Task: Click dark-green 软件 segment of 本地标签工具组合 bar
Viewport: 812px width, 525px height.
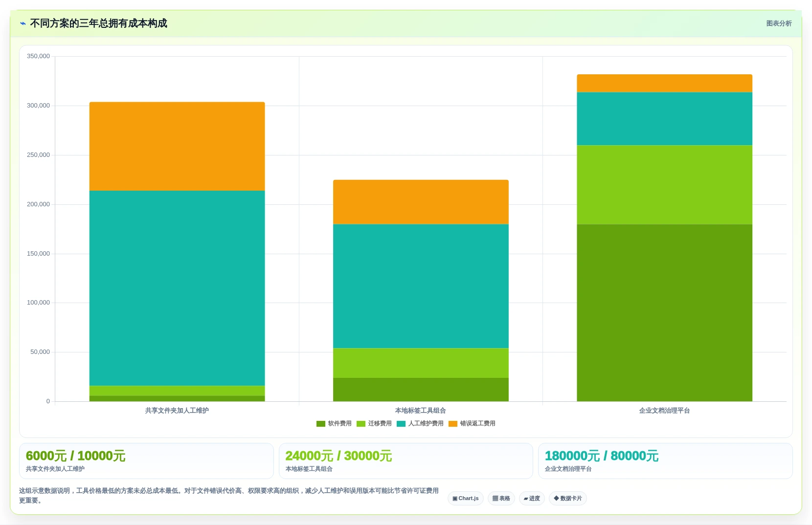Action: (x=421, y=390)
